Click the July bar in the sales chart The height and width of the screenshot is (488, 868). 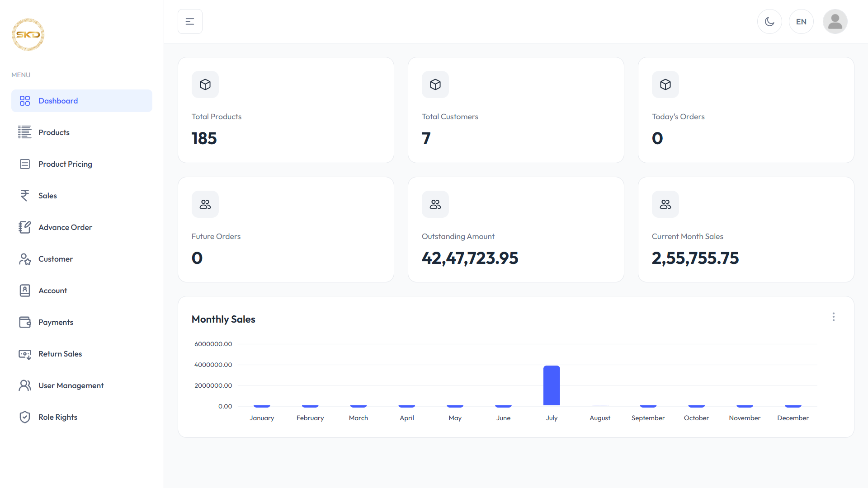pos(552,385)
